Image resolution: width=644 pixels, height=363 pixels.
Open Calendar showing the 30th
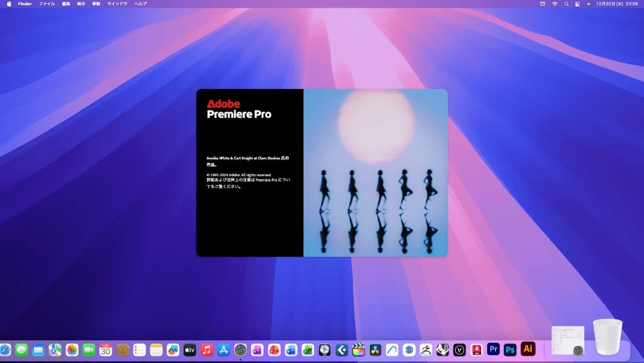tap(105, 349)
